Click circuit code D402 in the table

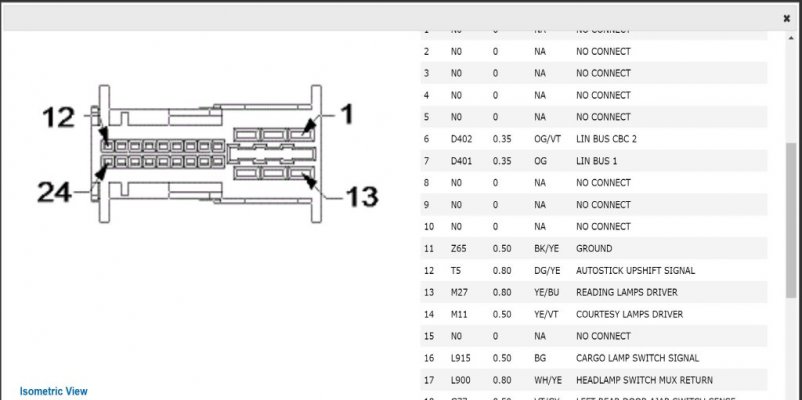click(461, 139)
